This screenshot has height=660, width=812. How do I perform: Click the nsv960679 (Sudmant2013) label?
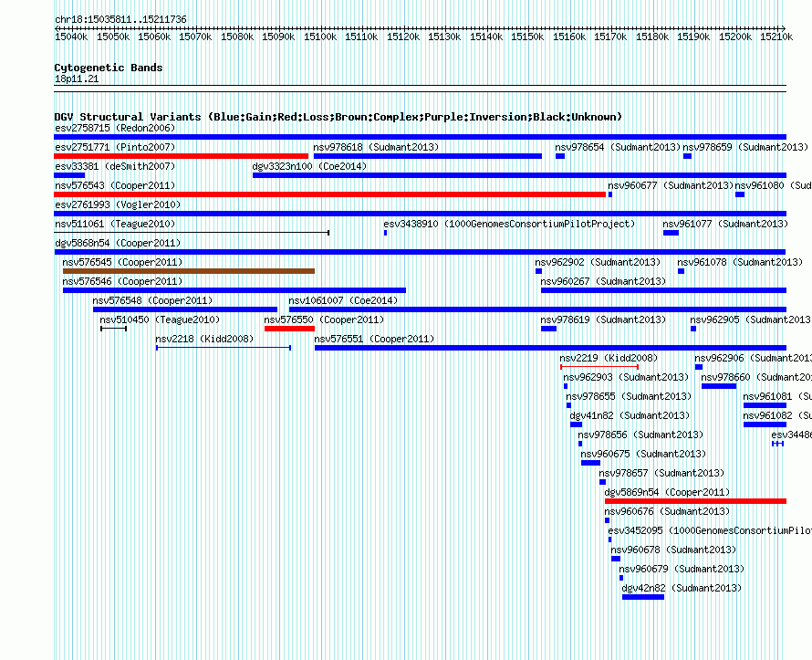coord(682,569)
